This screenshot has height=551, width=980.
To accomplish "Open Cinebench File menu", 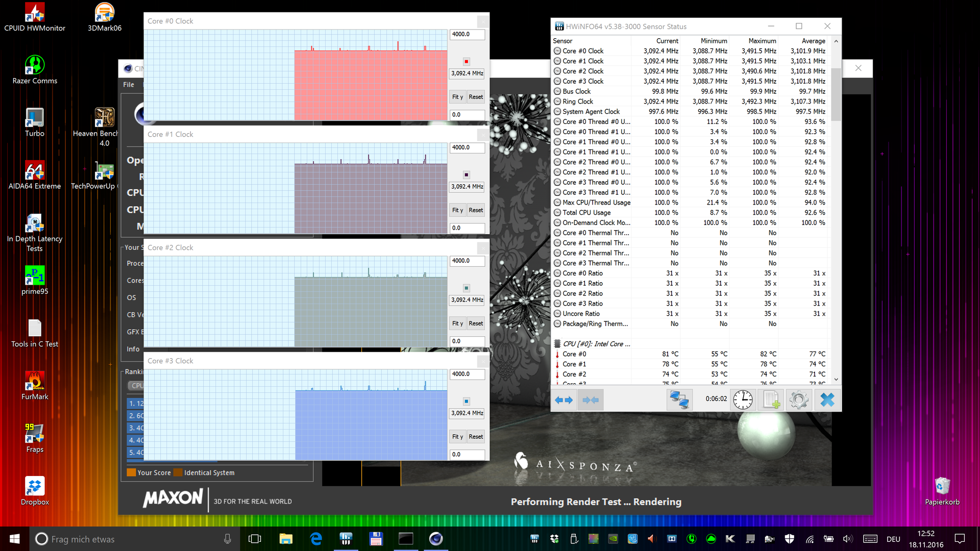I will (x=129, y=85).
